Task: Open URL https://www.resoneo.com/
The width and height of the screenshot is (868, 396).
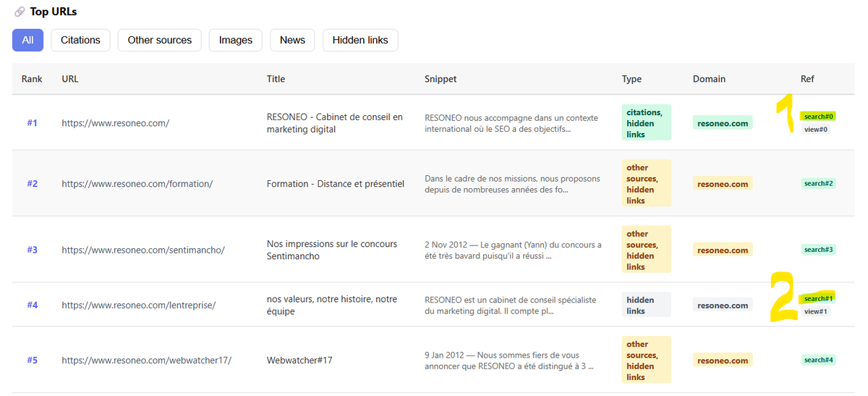Action: pos(116,123)
